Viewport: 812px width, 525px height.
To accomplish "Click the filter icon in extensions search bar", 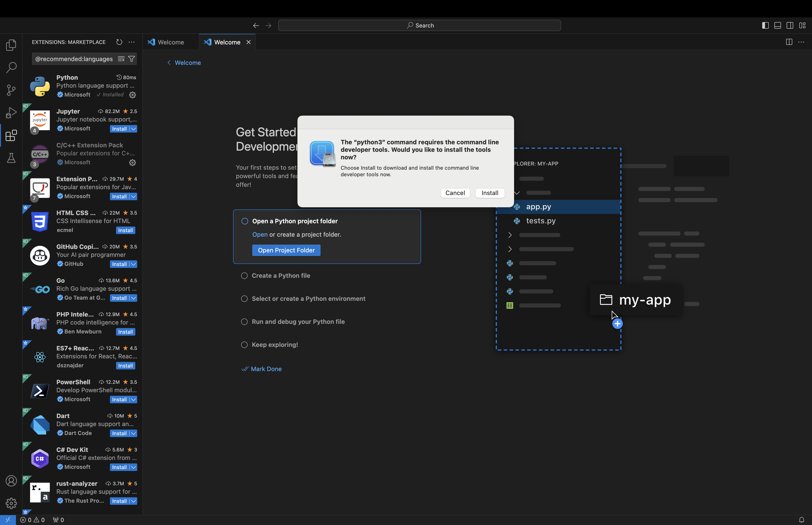I will click(131, 59).
